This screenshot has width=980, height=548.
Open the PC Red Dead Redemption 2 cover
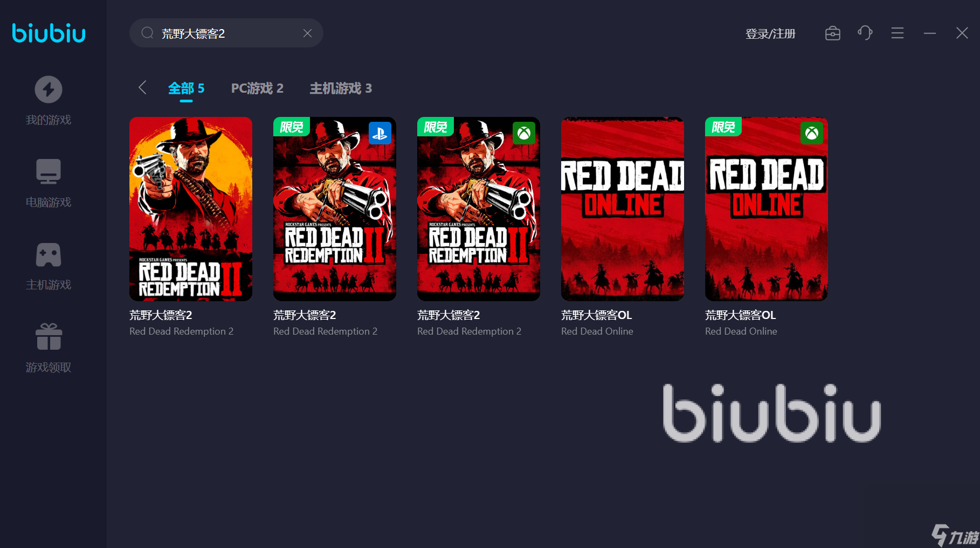(191, 209)
